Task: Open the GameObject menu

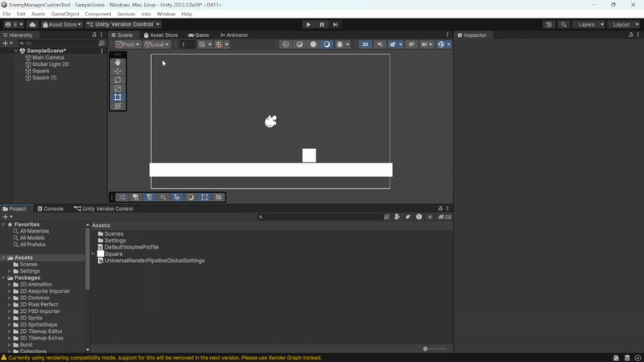Action: coord(65,14)
